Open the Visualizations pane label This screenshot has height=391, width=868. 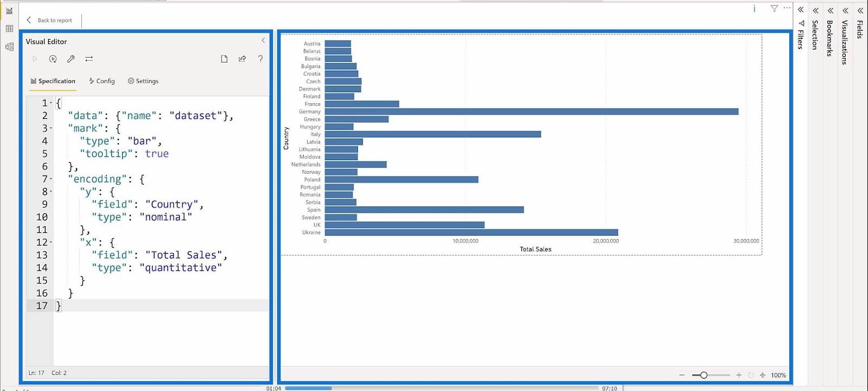click(845, 42)
